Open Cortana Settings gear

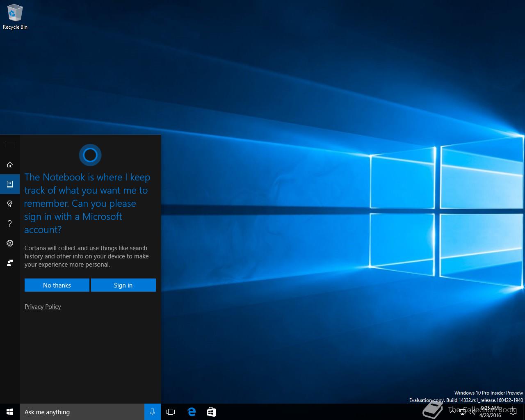click(10, 243)
